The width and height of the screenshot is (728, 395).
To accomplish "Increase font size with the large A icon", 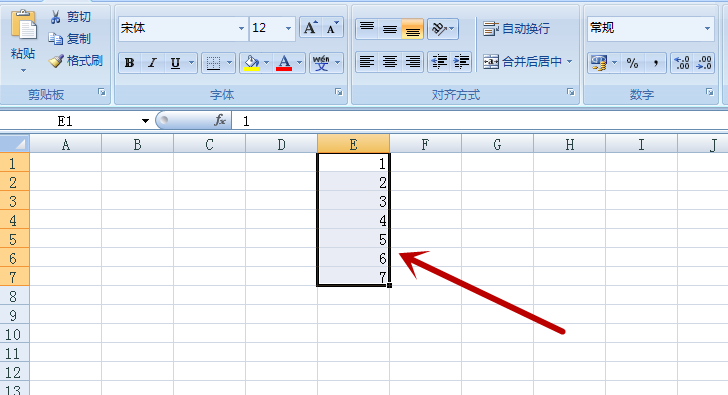I will click(x=310, y=28).
